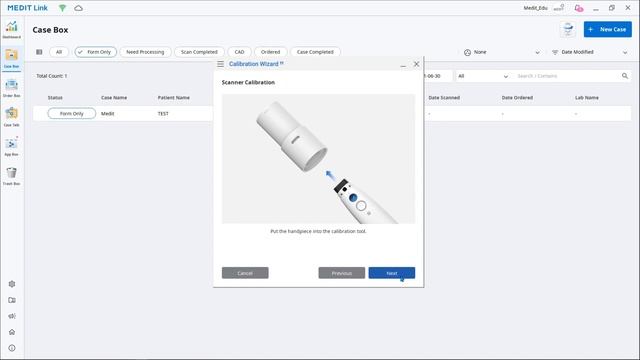640x360 pixels.
Task: Open the All search-scope dropdown
Action: coord(483,76)
